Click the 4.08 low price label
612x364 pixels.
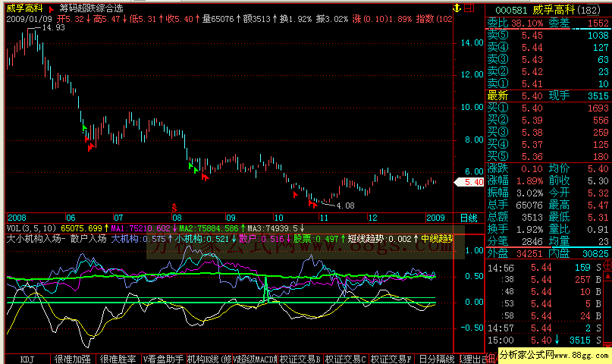pyautogui.click(x=345, y=206)
